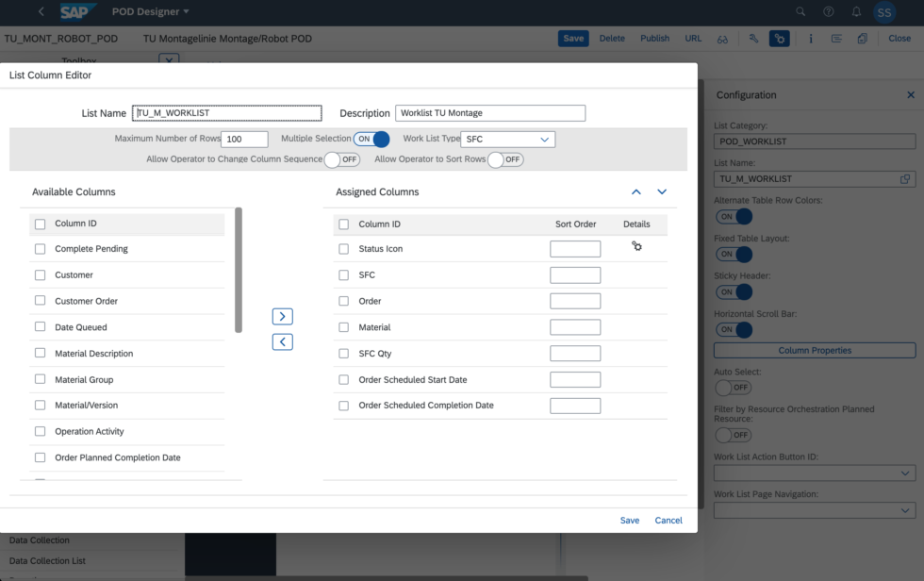Select the wrench tool icon in toolbar
The image size is (924, 581).
pyautogui.click(x=754, y=38)
